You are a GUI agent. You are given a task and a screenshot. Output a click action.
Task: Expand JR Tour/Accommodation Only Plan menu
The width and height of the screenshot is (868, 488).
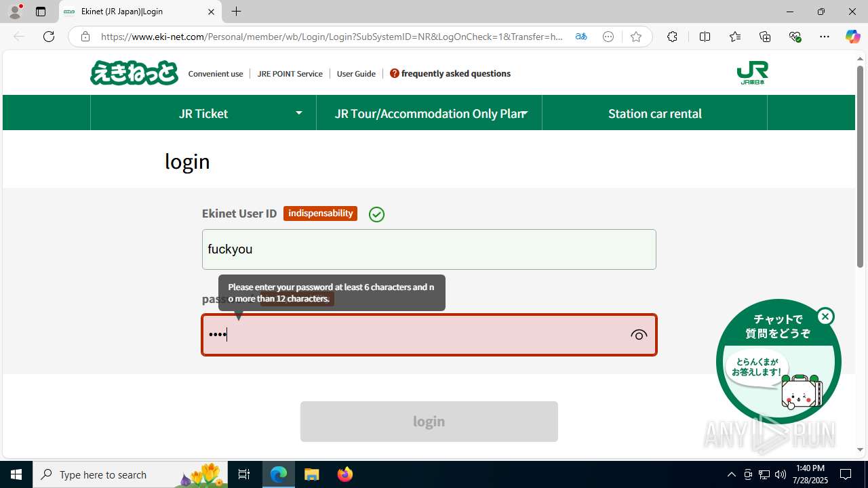(429, 113)
